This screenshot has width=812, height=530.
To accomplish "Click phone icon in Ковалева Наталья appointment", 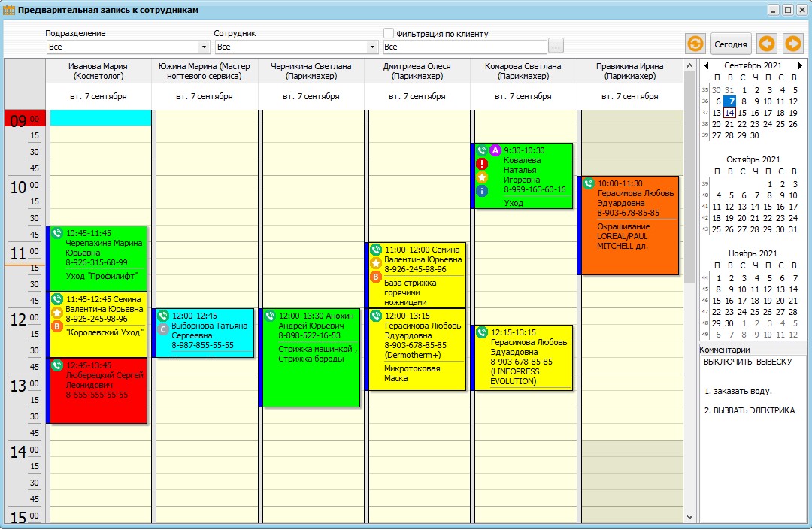I will [x=482, y=150].
